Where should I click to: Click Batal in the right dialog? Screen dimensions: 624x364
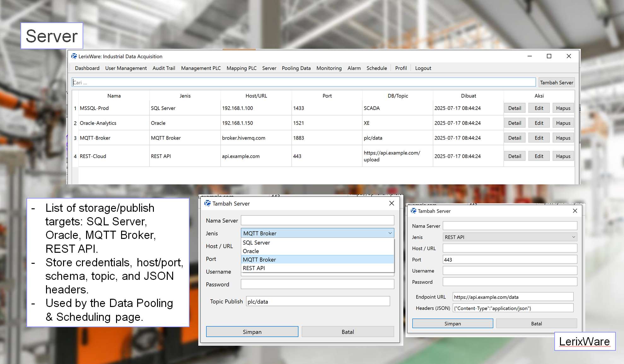click(536, 323)
